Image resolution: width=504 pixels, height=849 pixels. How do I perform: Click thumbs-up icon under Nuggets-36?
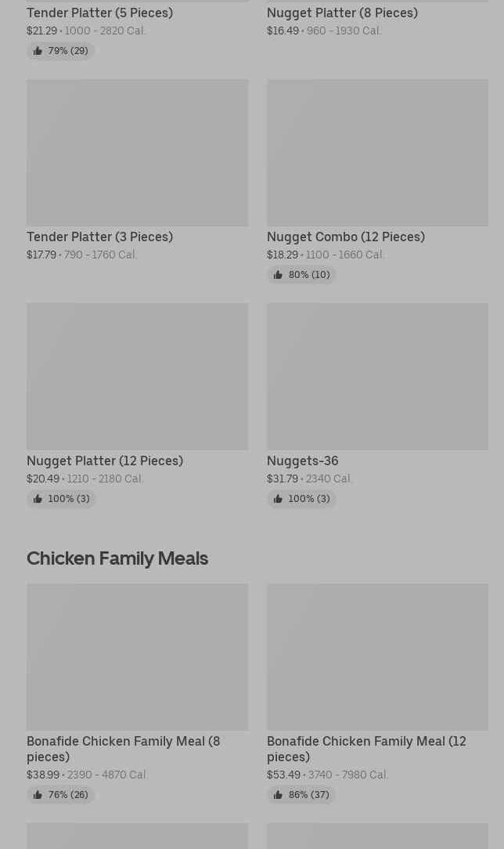[x=278, y=499]
